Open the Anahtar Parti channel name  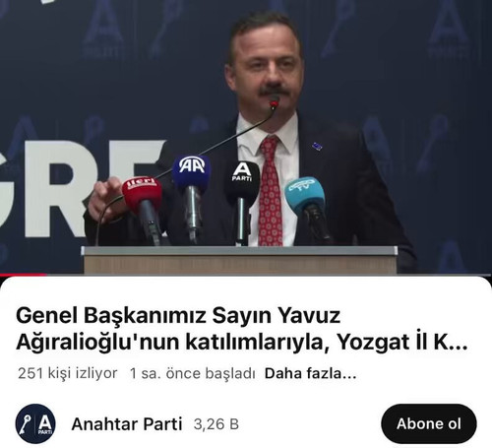127,424
